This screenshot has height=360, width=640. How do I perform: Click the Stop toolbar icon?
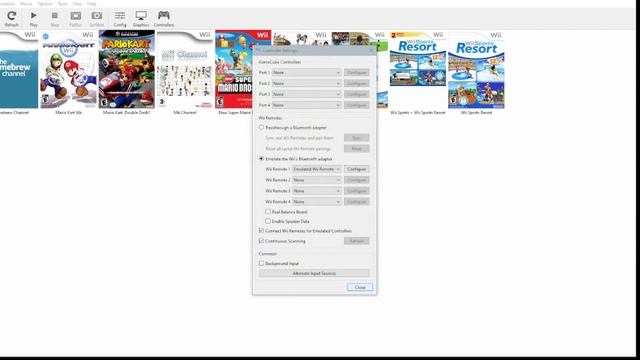tap(55, 18)
